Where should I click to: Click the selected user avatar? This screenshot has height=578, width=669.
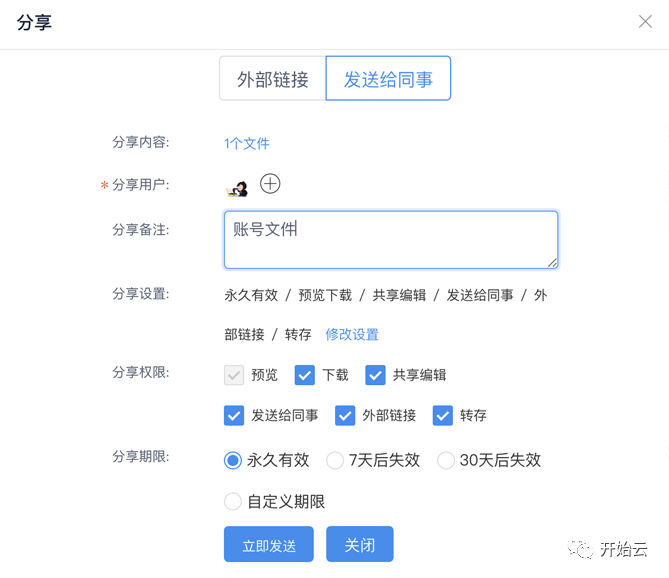(x=238, y=186)
